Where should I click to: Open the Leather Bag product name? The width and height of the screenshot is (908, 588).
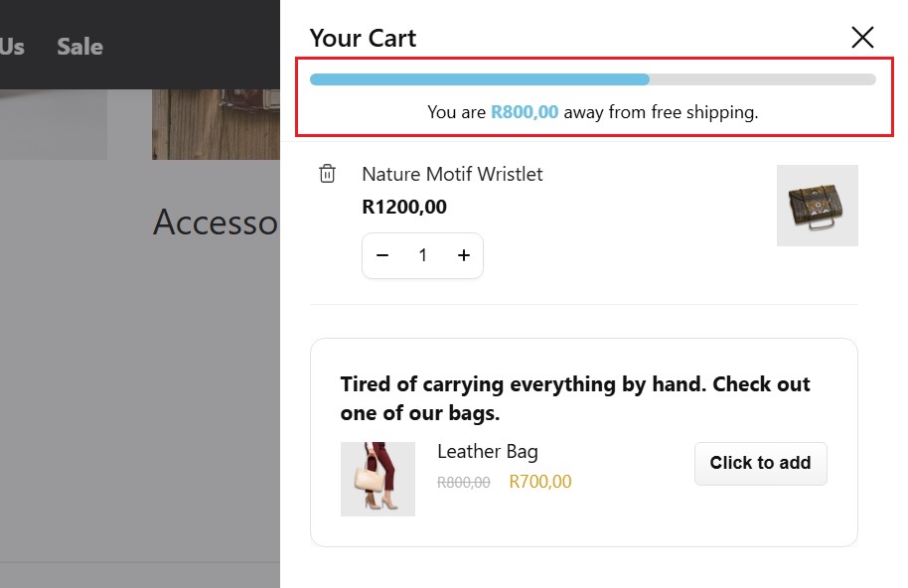[487, 452]
